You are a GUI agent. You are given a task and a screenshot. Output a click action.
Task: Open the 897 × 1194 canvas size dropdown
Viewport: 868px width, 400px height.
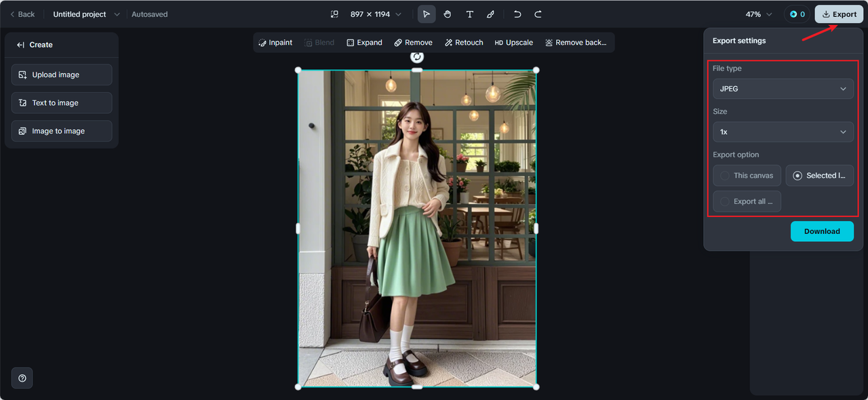376,14
